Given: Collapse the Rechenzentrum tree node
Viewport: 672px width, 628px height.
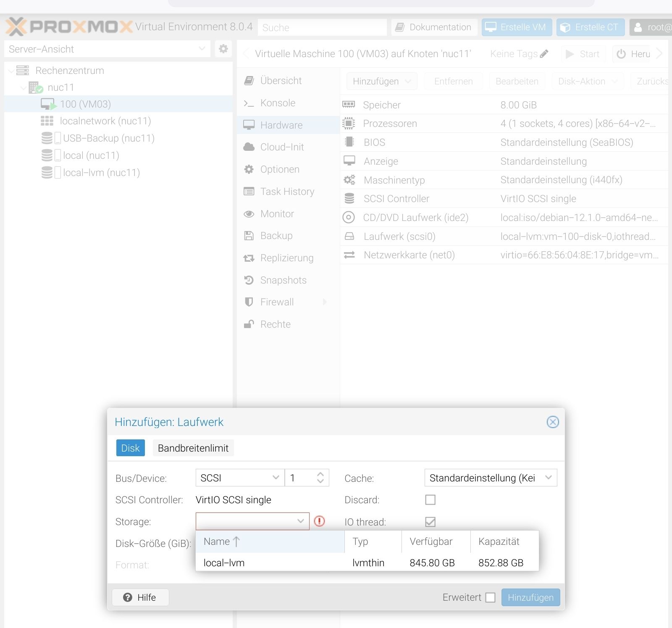Looking at the screenshot, I should coord(10,71).
